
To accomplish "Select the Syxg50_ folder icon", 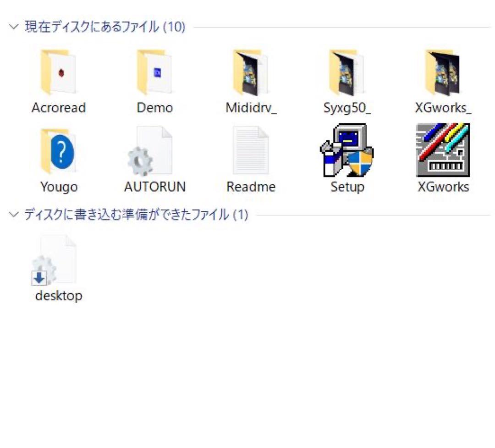I will tap(346, 72).
